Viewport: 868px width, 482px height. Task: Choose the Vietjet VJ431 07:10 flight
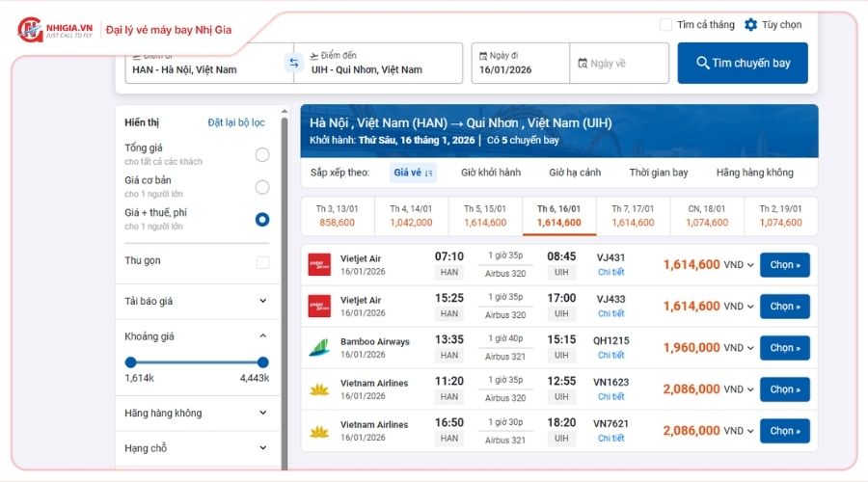coord(784,265)
